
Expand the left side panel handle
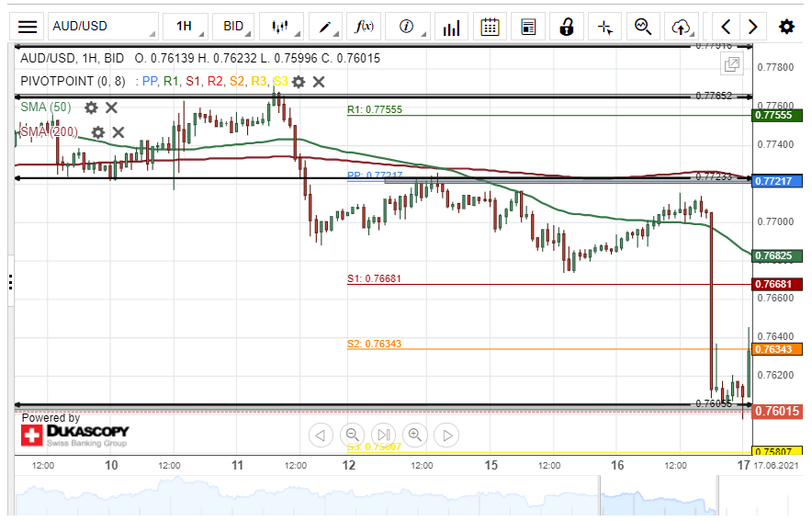point(10,282)
